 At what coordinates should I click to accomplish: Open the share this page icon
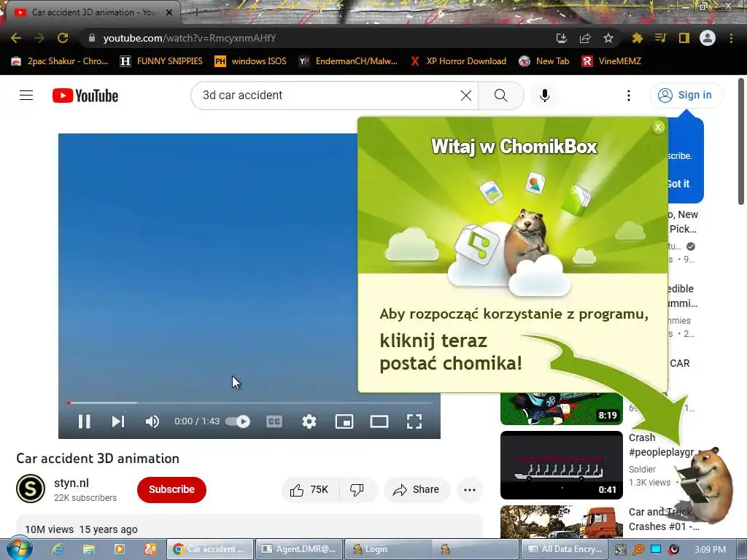585,38
